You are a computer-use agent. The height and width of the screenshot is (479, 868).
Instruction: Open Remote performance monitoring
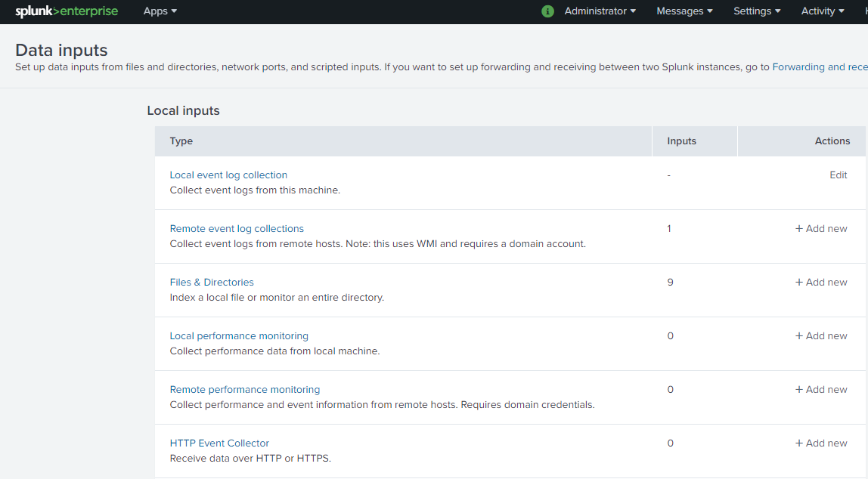click(245, 390)
